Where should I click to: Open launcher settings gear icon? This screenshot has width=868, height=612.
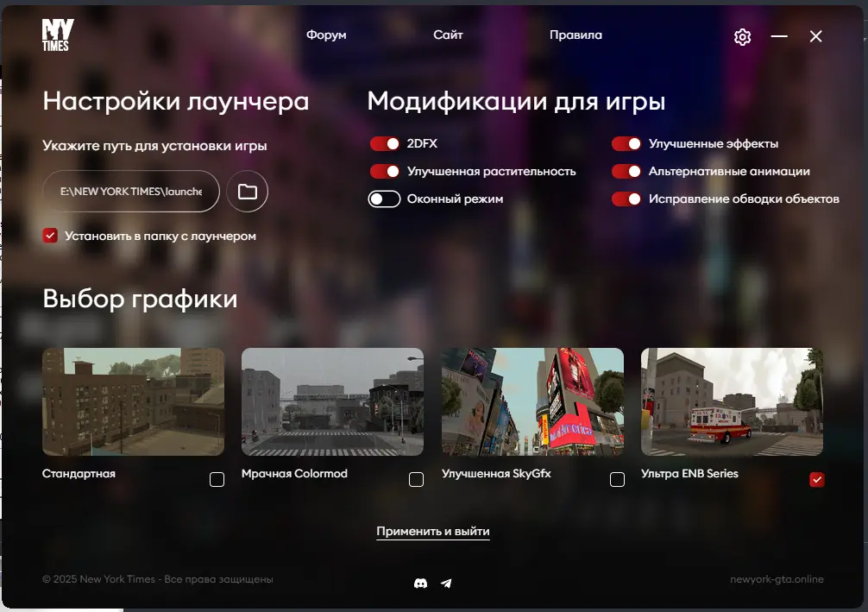pos(742,36)
